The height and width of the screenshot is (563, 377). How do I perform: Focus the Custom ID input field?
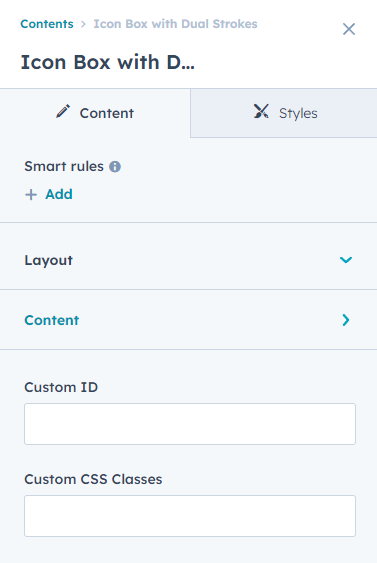pyautogui.click(x=190, y=424)
